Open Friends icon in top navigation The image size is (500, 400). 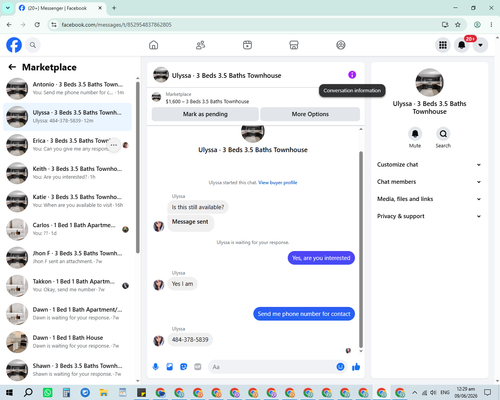tap(200, 45)
